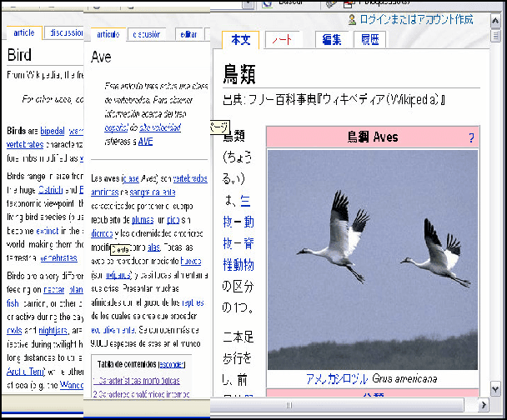Follow the plumas link in the Ave article
507x420 pixels.
[x=143, y=220]
